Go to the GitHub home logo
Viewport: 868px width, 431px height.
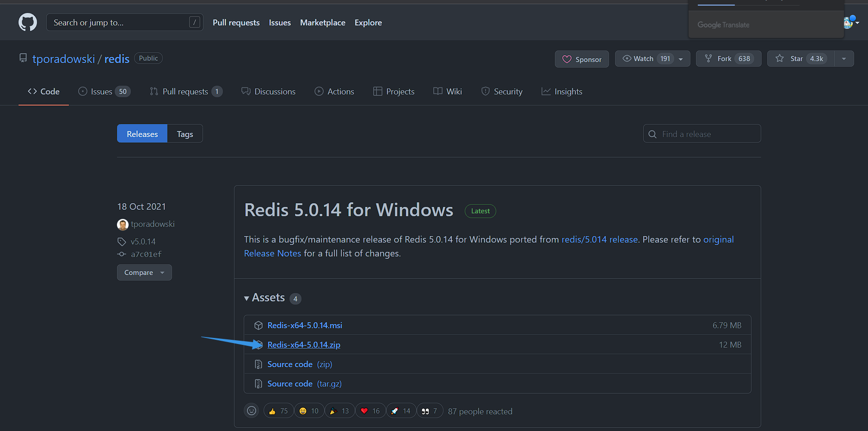coord(28,22)
